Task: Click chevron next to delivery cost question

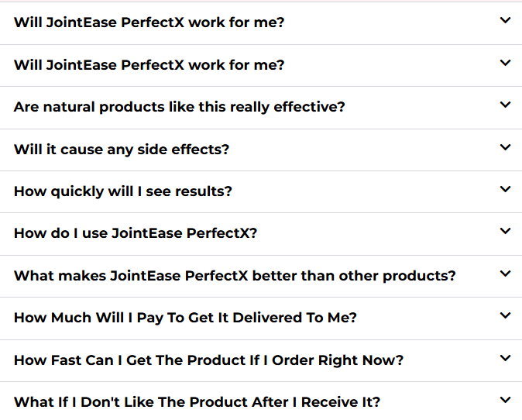Action: [506, 316]
